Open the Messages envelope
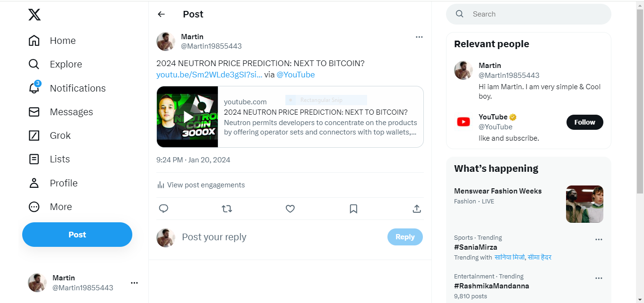This screenshot has height=303, width=644. (x=34, y=112)
